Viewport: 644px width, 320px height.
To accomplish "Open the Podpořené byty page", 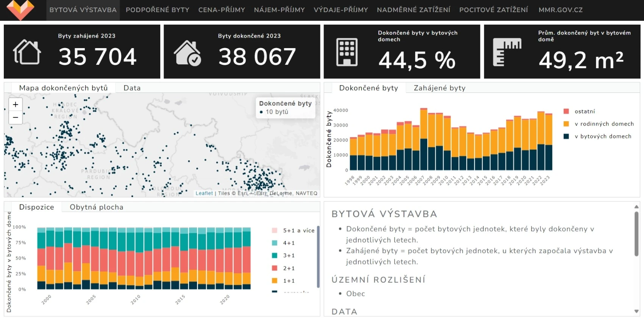I will 158,10.
